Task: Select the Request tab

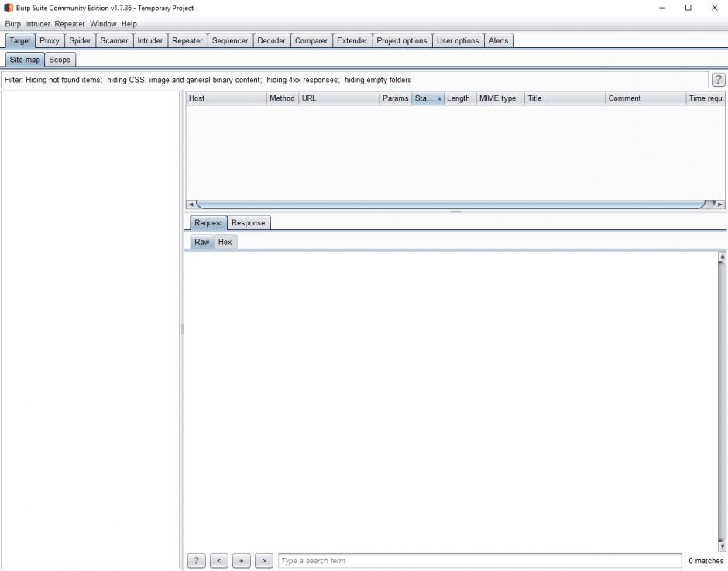Action: tap(208, 223)
